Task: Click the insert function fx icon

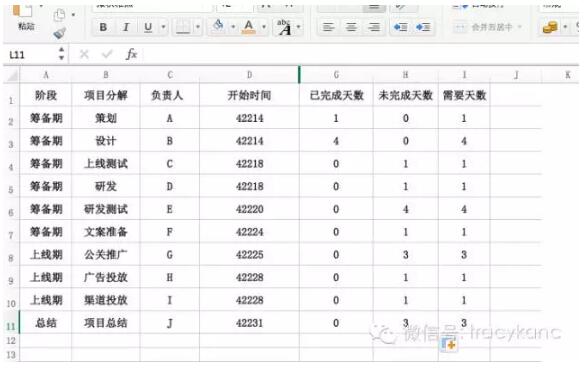Action: click(131, 54)
